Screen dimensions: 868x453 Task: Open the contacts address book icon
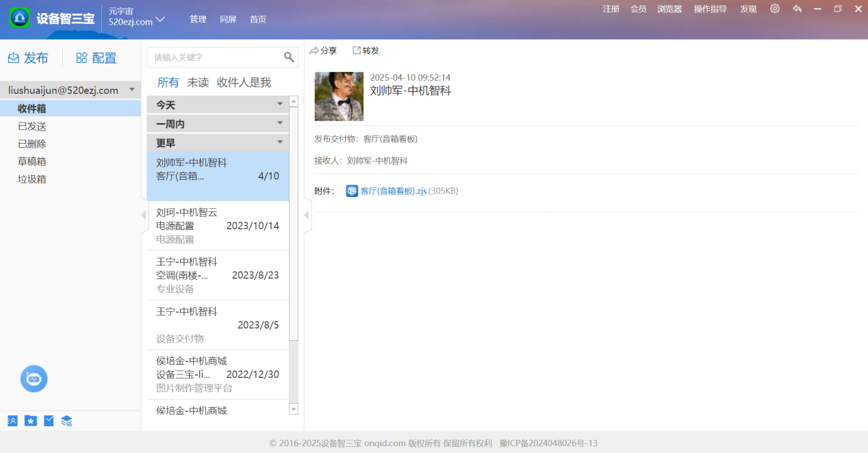point(12,421)
